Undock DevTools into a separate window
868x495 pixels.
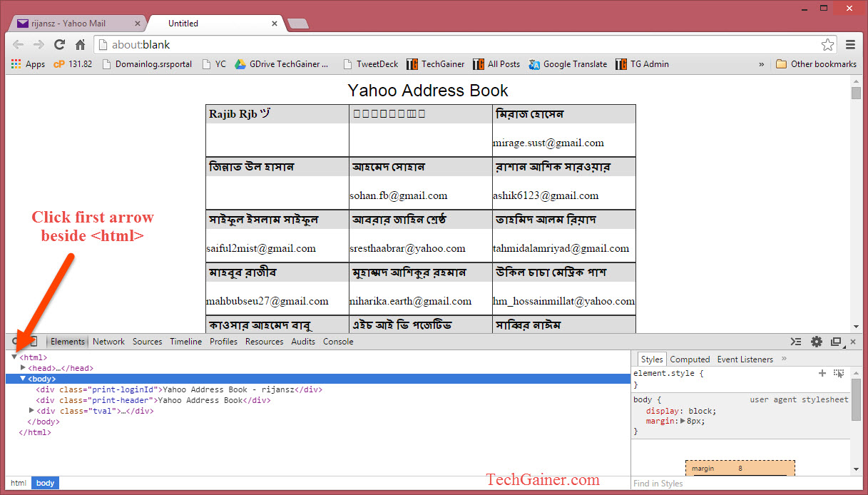click(x=836, y=341)
